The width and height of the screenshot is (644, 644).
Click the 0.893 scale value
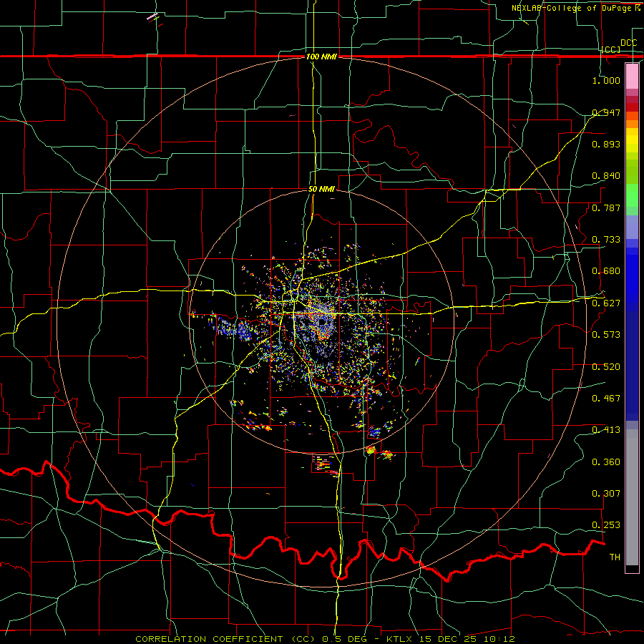click(x=606, y=144)
